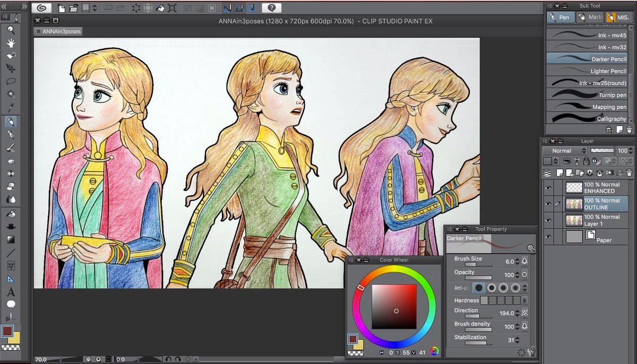Select the Text tool
This screenshot has width=637, height=364.
point(11,291)
